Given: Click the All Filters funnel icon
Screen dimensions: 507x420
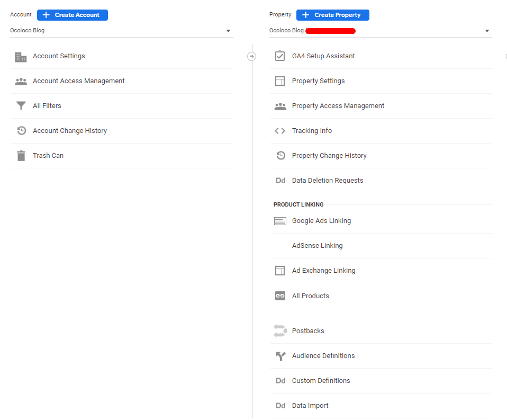Looking at the screenshot, I should pos(21,105).
